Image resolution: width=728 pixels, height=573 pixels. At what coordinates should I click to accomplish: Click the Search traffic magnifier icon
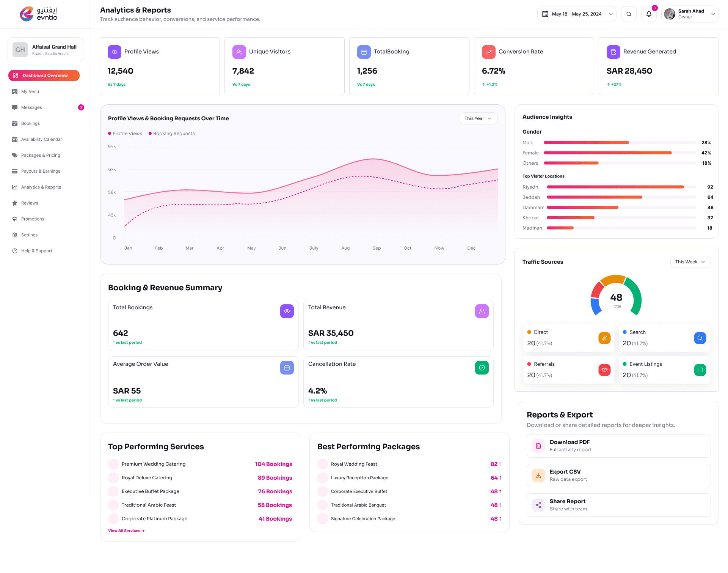[700, 338]
